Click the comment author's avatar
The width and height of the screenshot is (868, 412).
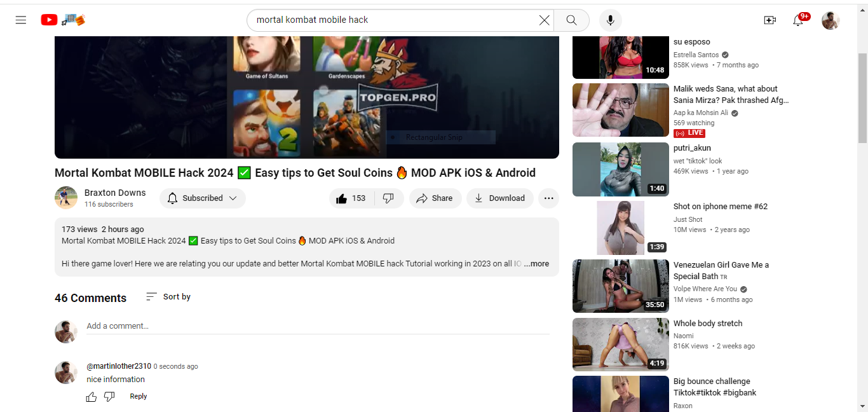[x=66, y=373]
